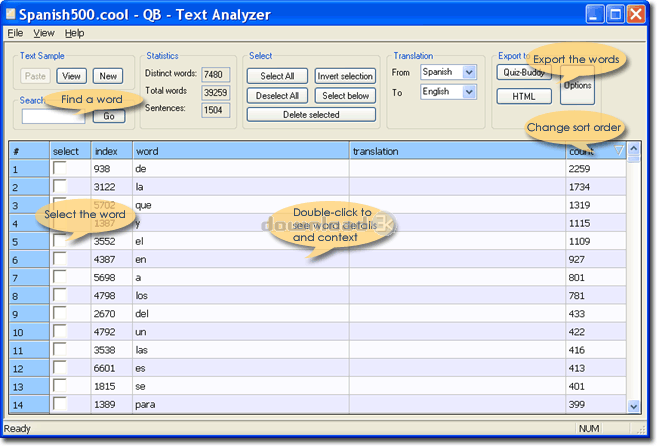Open the To language dropdown (English)
Screen dimensions: 658x446
point(469,91)
